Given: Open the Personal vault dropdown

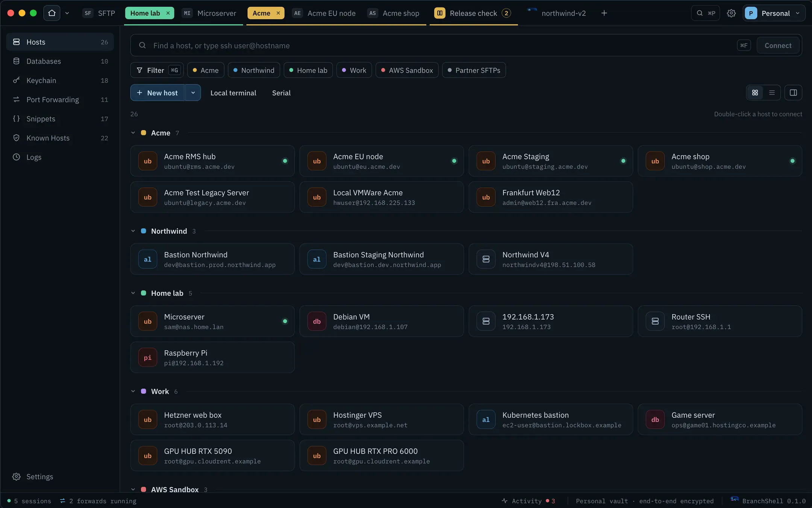Looking at the screenshot, I should (774, 13).
